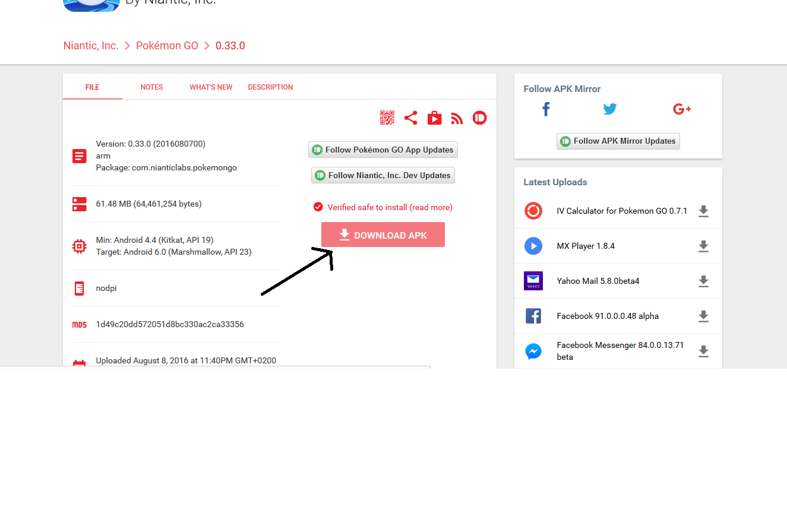Screen dimensions: 787x532
Task: Open APK Mirror Twitter icon
Action: pyautogui.click(x=610, y=109)
